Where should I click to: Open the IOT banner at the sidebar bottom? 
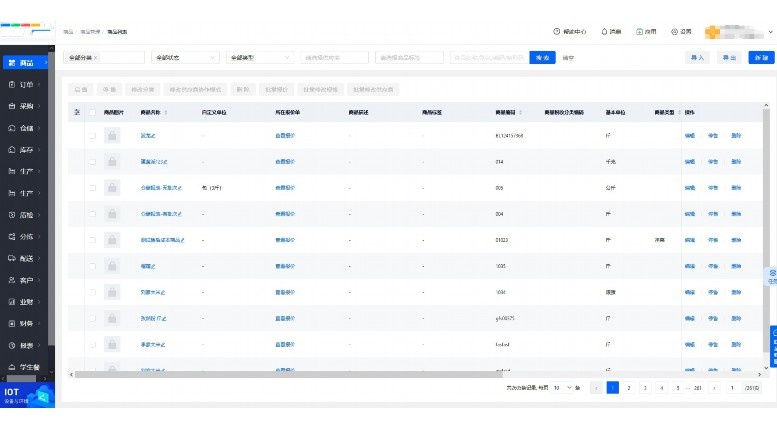click(x=27, y=395)
